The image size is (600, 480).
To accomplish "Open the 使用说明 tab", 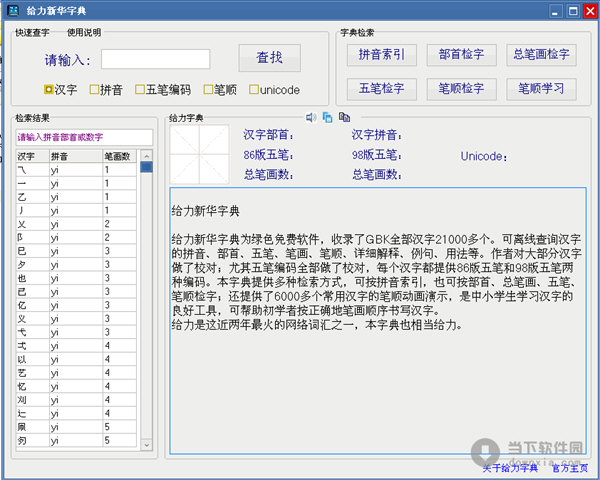I will [84, 33].
